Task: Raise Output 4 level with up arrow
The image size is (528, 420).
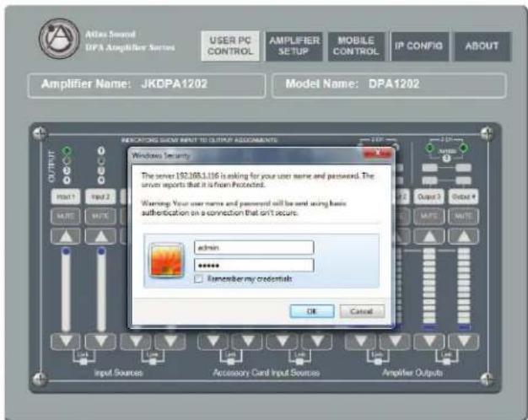Action: pos(464,236)
